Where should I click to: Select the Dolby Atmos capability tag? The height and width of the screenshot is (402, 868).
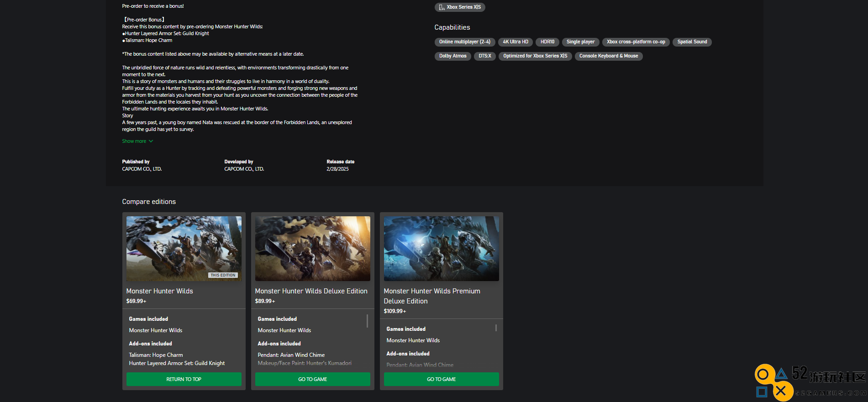(x=453, y=56)
